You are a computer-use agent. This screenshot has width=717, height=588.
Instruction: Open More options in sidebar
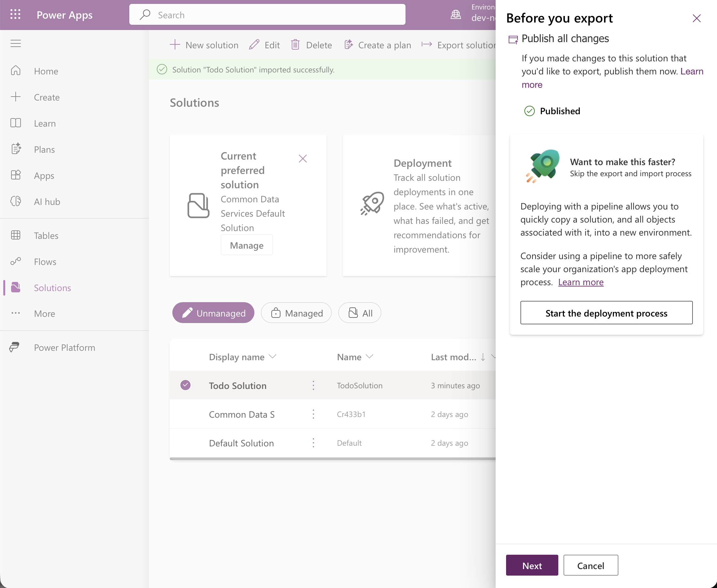(x=44, y=314)
